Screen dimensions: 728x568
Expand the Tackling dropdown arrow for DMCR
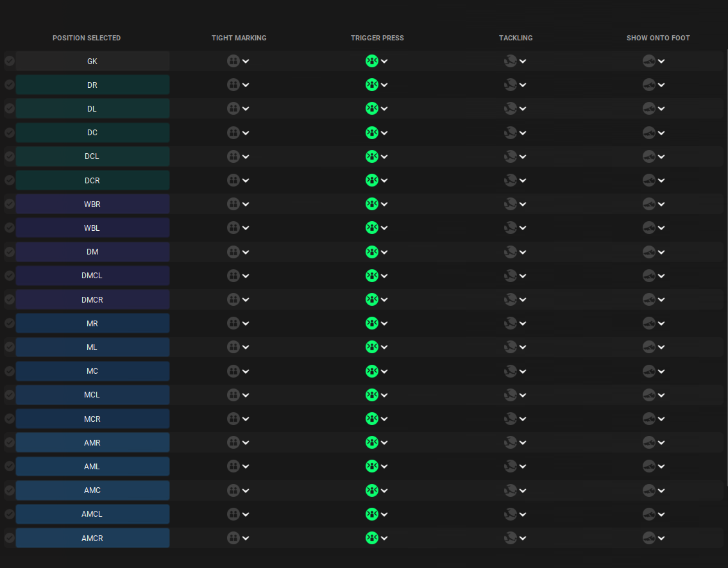pos(523,299)
